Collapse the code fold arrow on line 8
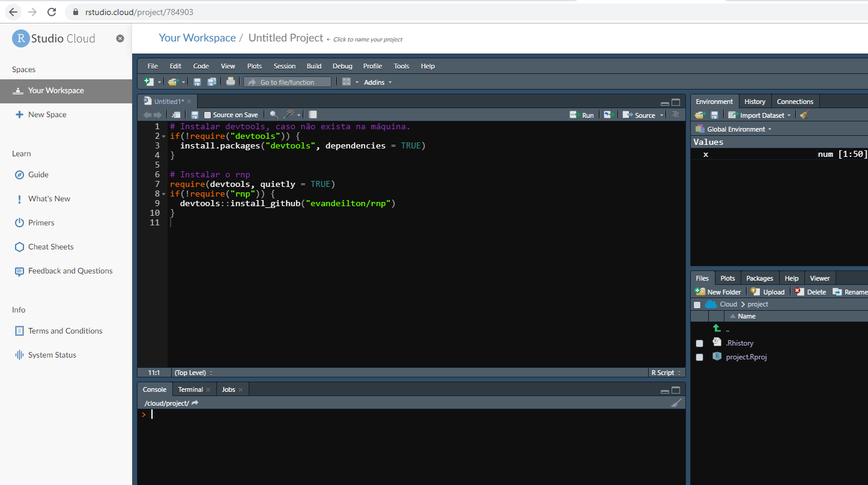 (x=164, y=194)
